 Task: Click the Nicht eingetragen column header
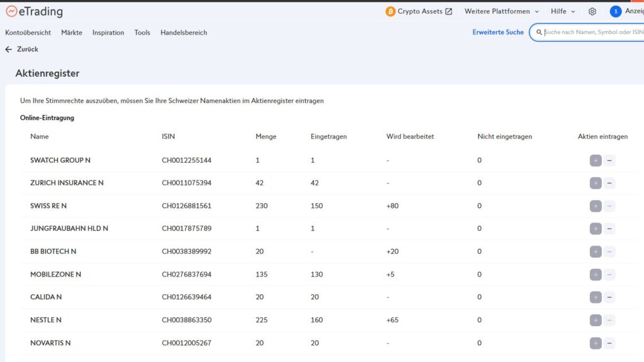point(504,136)
